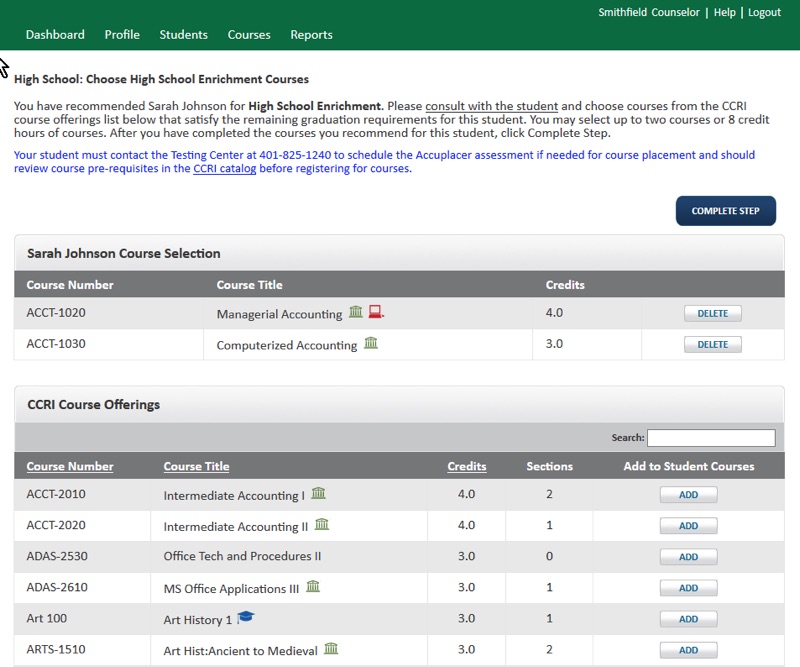The image size is (800, 667).
Task: Sort offerings by the Credits column header
Action: click(466, 466)
